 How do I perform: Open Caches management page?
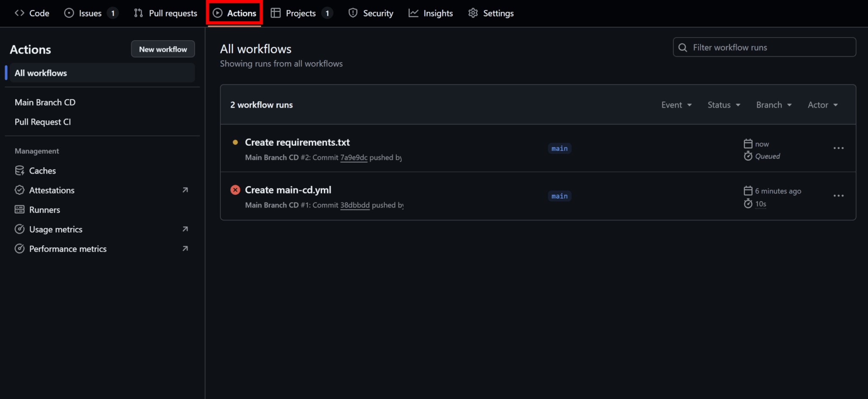click(x=42, y=171)
